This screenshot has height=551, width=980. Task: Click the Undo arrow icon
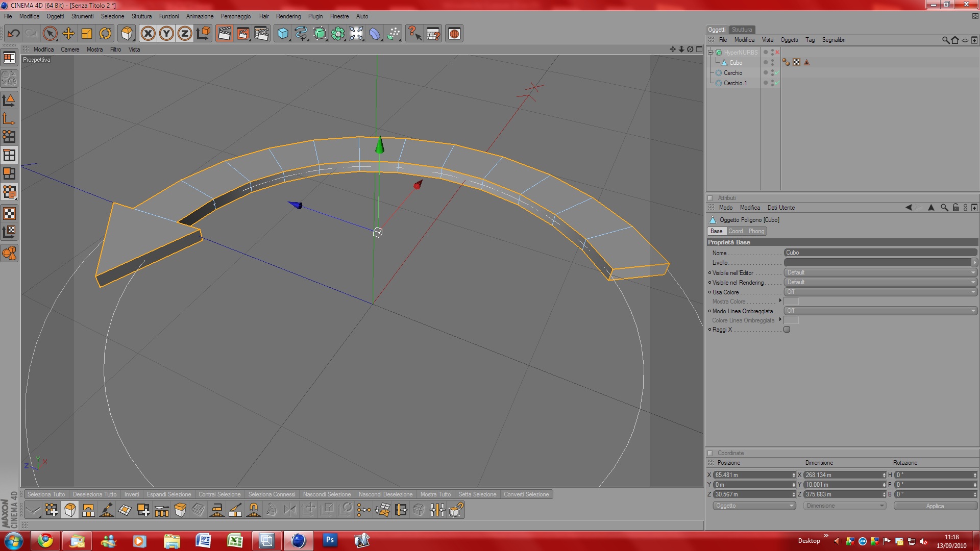(x=13, y=34)
